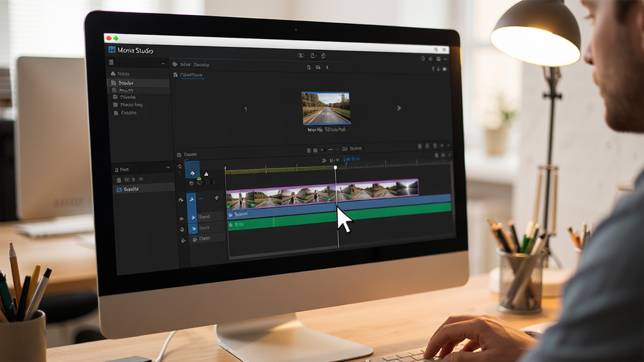Select the highlighted row in the upper-left sidebar list
This screenshot has width=644, height=362.
[139, 83]
